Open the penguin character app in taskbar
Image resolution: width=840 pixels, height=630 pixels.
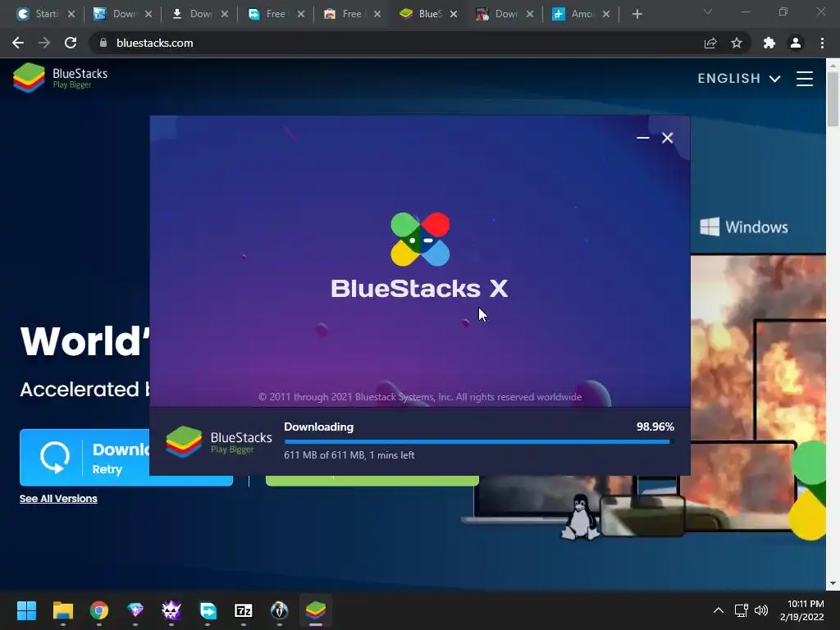[279, 610]
